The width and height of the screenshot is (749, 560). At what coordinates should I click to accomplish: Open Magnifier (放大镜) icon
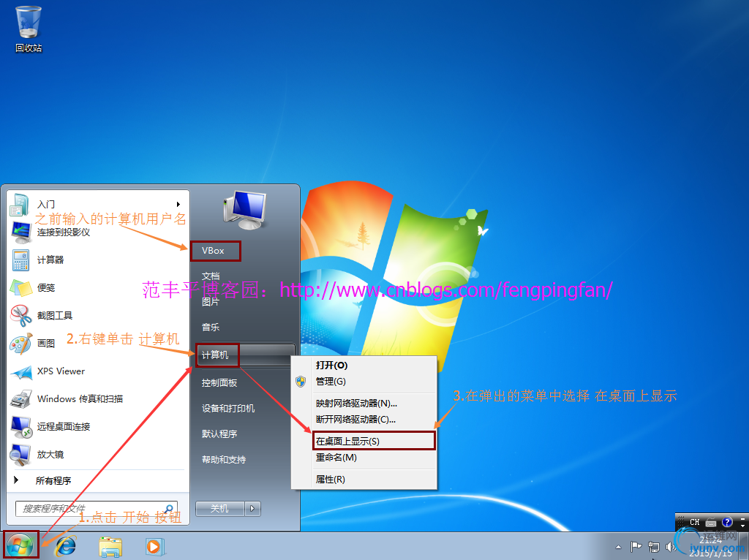pyautogui.click(x=20, y=455)
